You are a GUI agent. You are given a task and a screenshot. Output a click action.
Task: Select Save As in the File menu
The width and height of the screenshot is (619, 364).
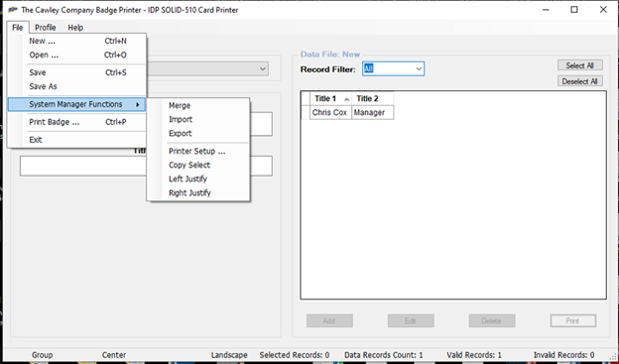click(77, 86)
